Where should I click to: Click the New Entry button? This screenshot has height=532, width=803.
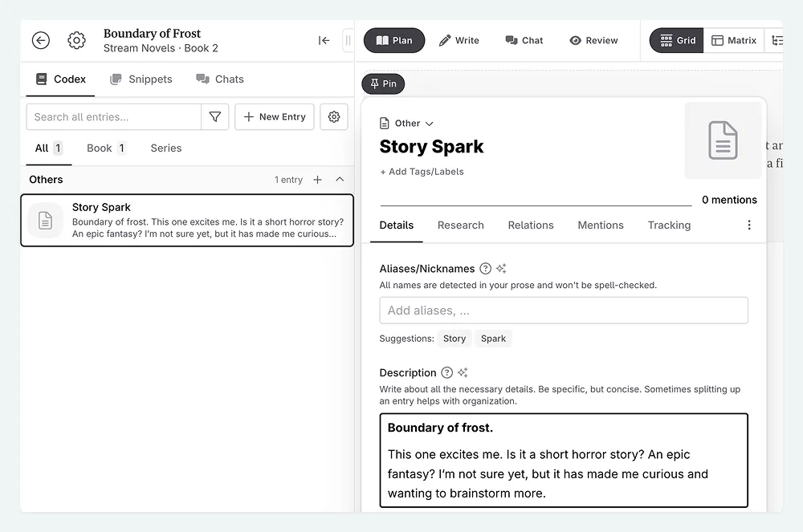(275, 117)
